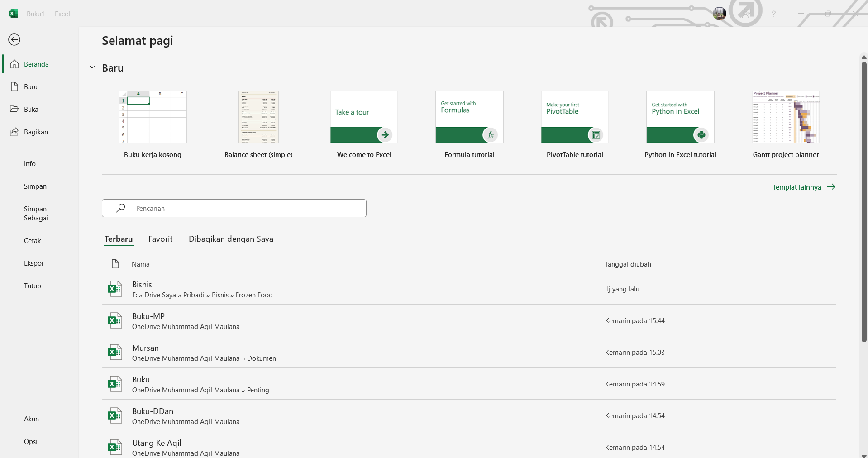This screenshot has height=458, width=868.
Task: Click Tutup to close the workbook
Action: pyautogui.click(x=40, y=286)
